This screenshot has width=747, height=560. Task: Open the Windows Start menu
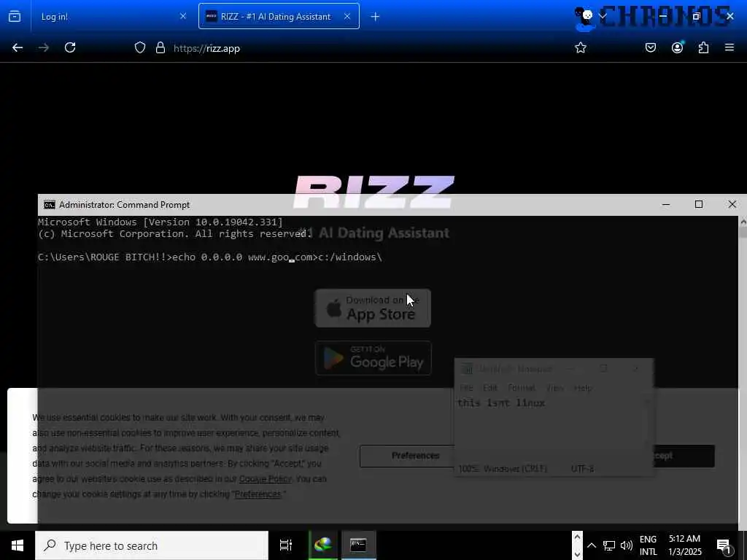tap(18, 545)
